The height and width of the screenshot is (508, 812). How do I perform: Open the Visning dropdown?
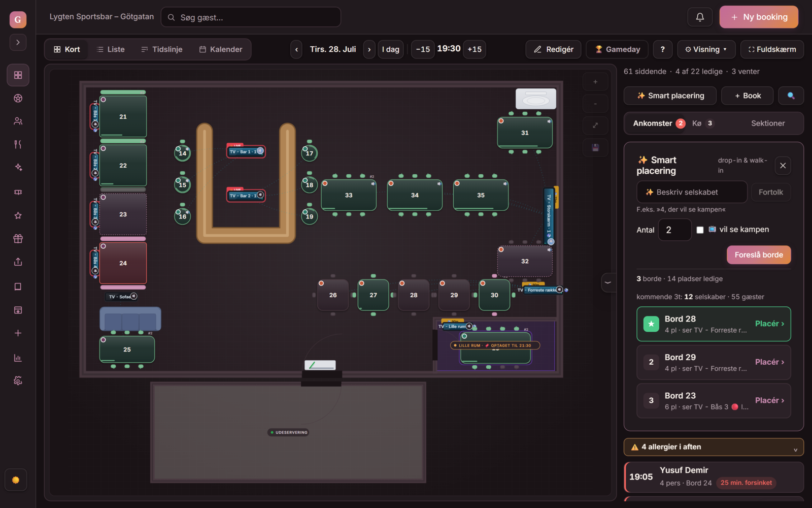pos(706,49)
